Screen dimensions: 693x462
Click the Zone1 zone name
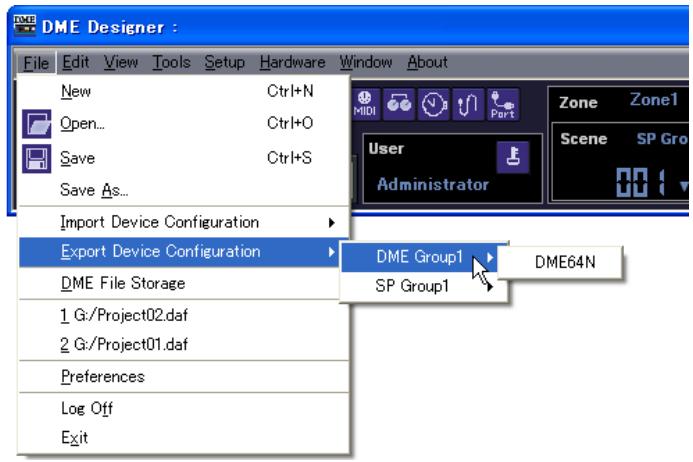pos(654,100)
